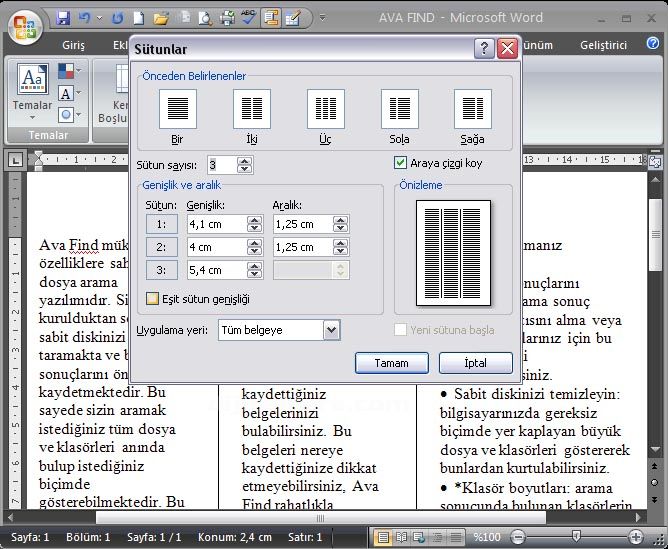Switch to print layout view icon

(383, 538)
